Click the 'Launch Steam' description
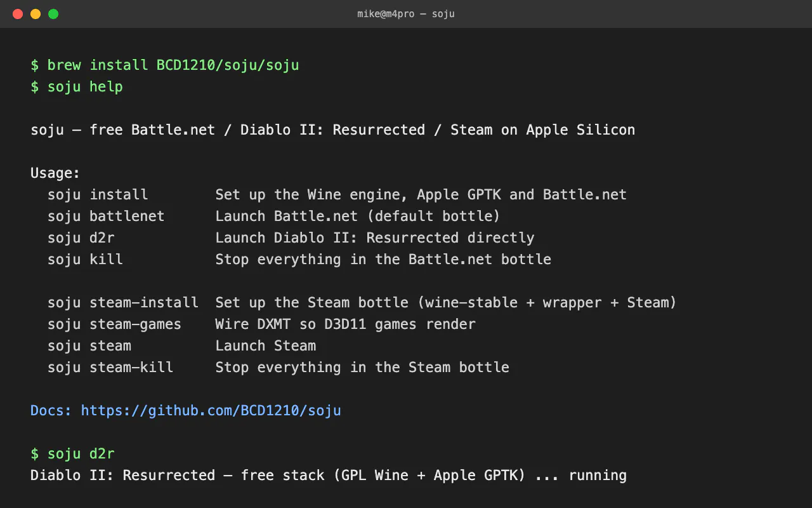The height and width of the screenshot is (508, 812). (266, 346)
